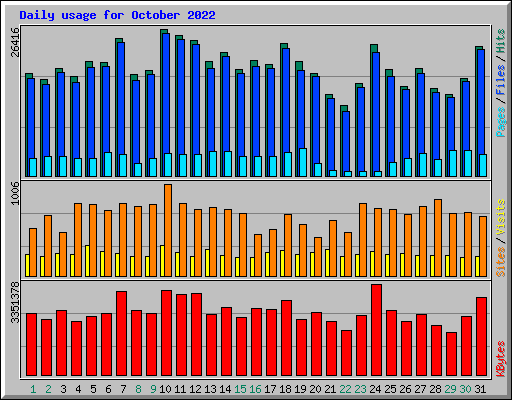
Task: Select the tallest red KBytes bar, day 24
Action: [x=376, y=330]
